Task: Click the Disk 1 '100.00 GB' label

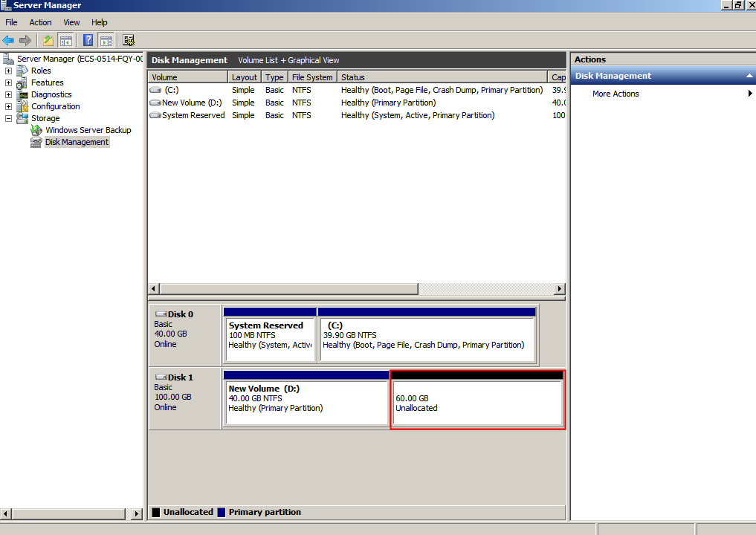Action: [x=173, y=397]
